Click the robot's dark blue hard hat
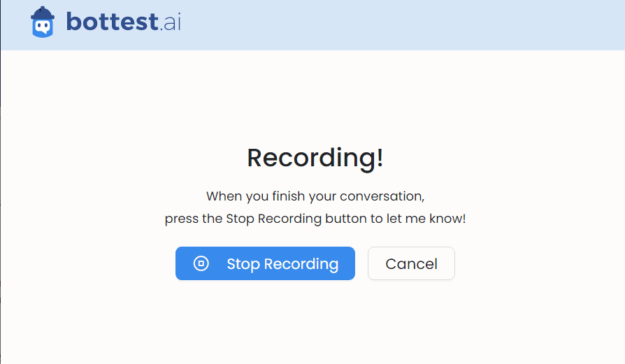Image resolution: width=625 pixels, height=364 pixels. coord(43,13)
